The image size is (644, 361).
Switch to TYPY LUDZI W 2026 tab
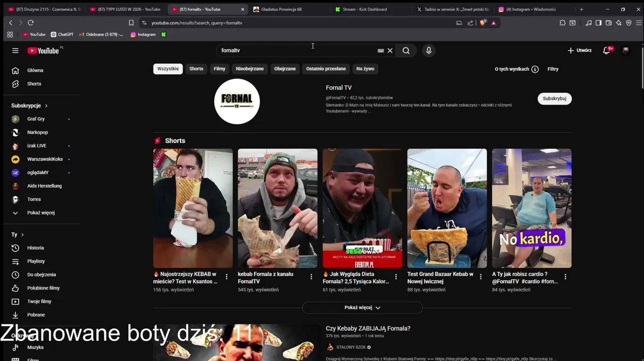tap(125, 9)
